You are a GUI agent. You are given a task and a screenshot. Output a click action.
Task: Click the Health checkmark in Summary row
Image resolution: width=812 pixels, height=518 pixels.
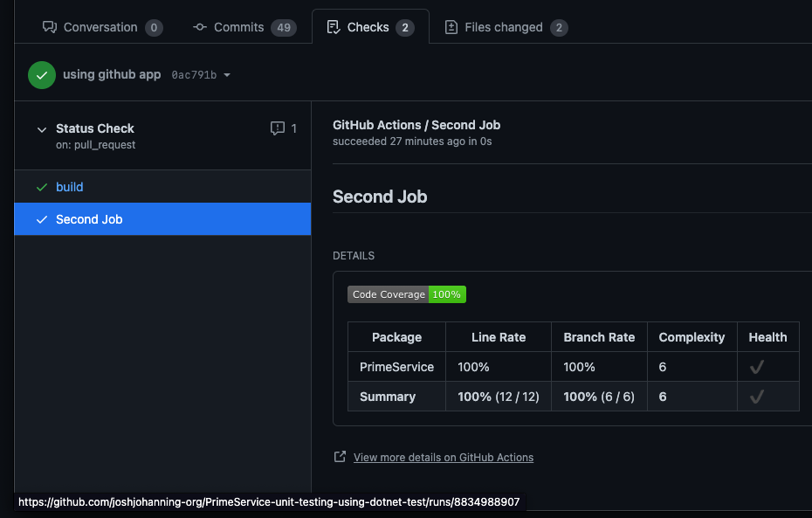[756, 397]
